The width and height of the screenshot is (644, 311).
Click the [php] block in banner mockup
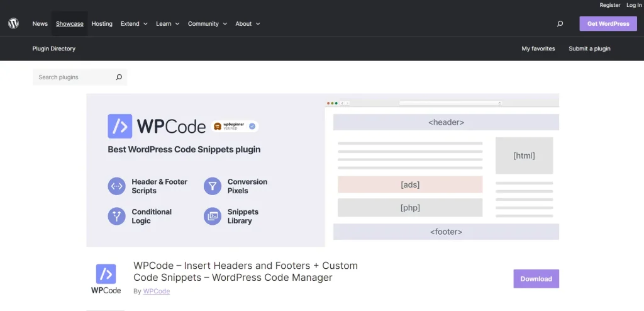point(410,208)
